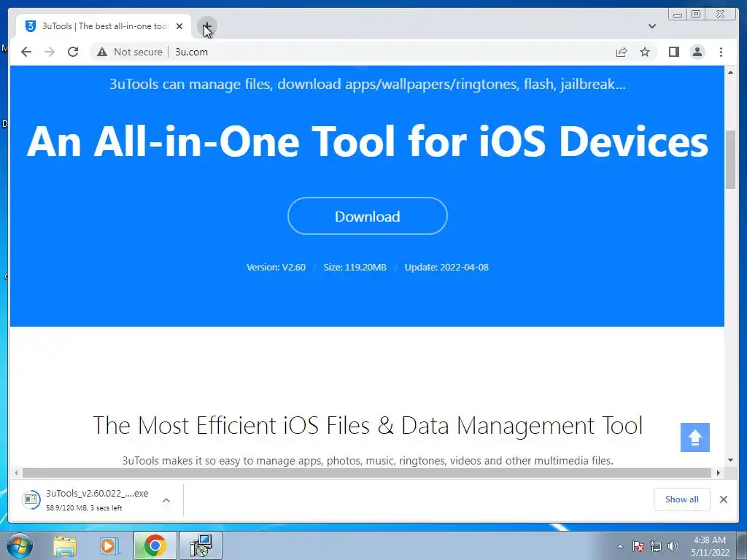
Task: Click the back-to-top arrow button
Action: pos(694,437)
